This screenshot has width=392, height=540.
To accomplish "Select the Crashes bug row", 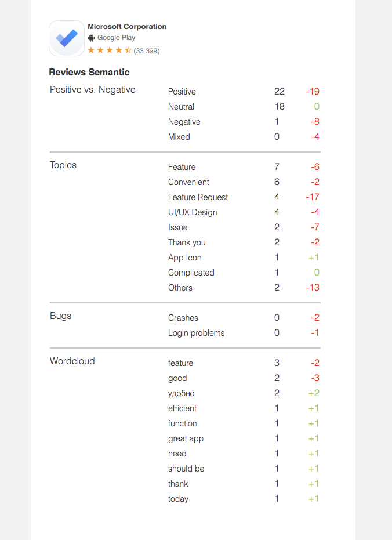I will (x=183, y=318).
